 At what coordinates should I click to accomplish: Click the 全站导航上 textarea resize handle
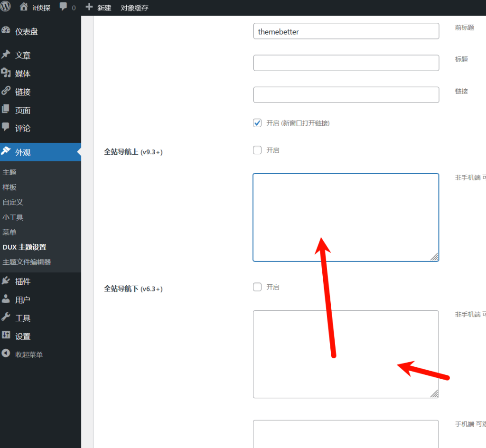(434, 257)
